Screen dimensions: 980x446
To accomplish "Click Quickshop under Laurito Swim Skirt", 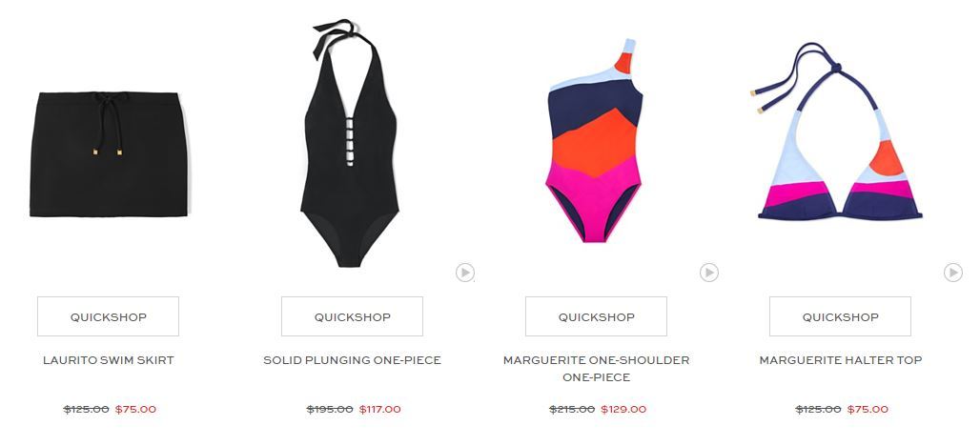I will pos(108,316).
